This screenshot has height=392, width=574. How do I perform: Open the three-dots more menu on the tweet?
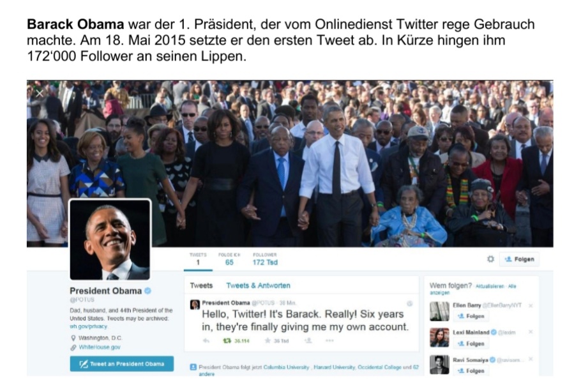pos(329,341)
